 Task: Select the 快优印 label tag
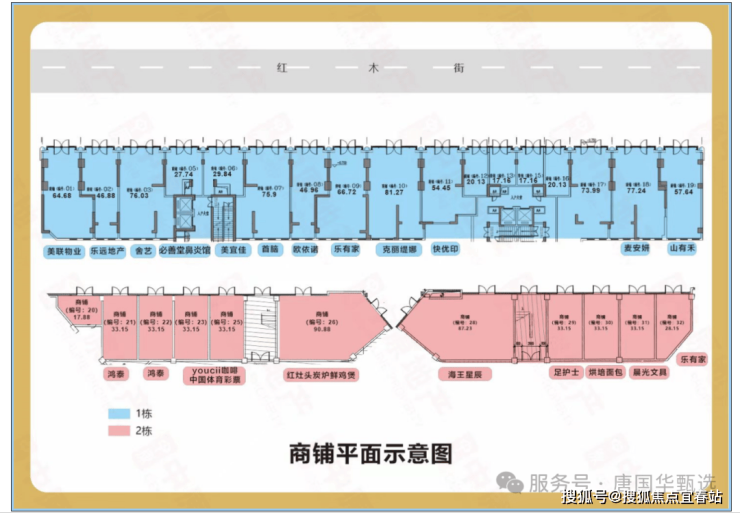[446, 249]
